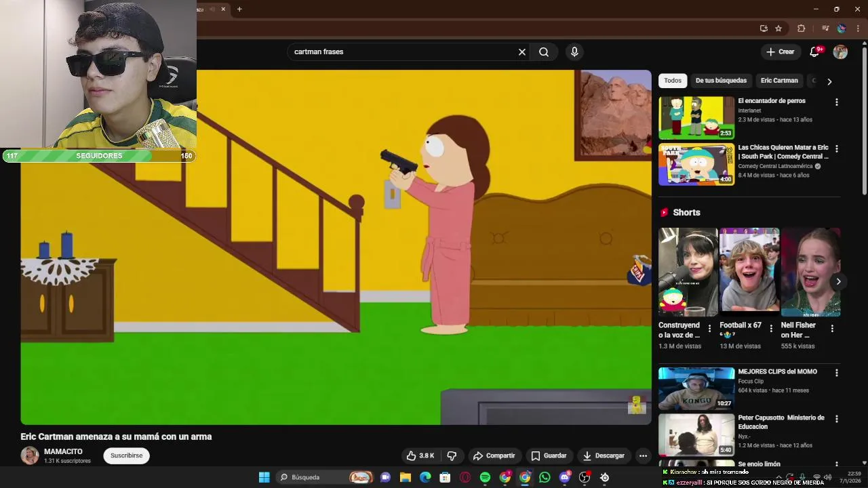Viewport: 868px width, 488px height.
Task: Open the Nell Fisher short thumbnail
Action: click(810, 272)
